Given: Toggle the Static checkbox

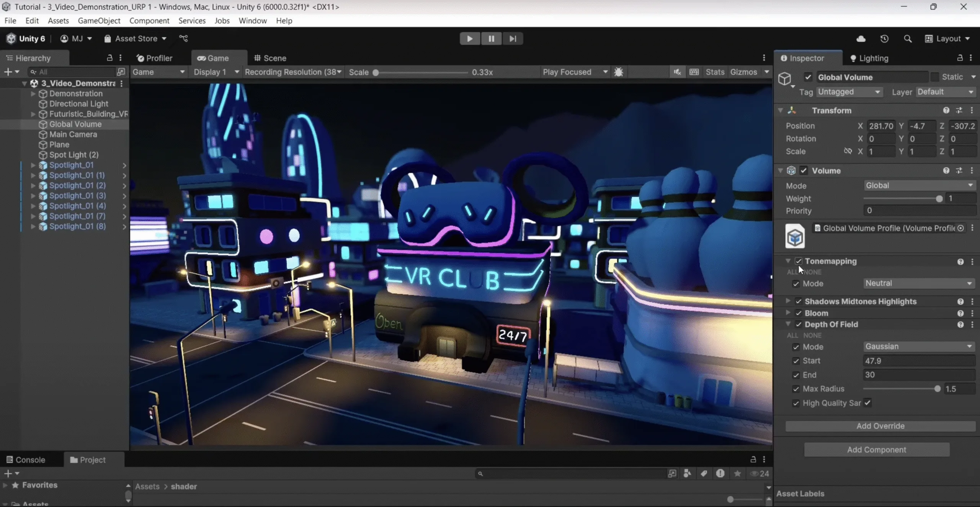Looking at the screenshot, I should tap(935, 77).
